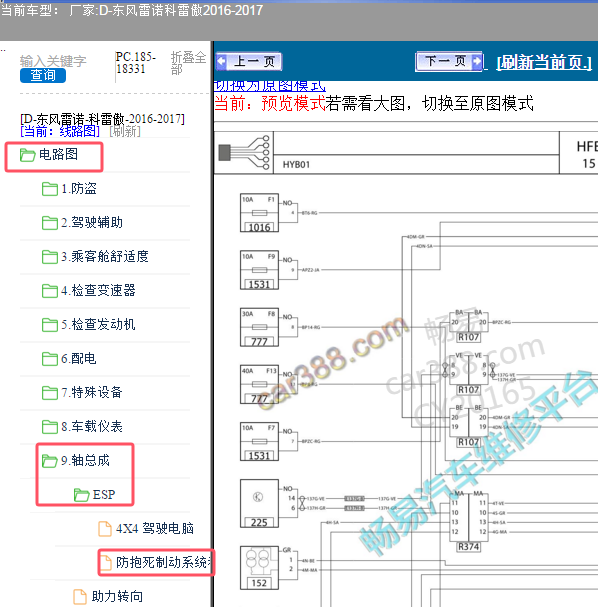Collapse the 电路图 root folder icon
The image size is (598, 607).
click(27, 155)
